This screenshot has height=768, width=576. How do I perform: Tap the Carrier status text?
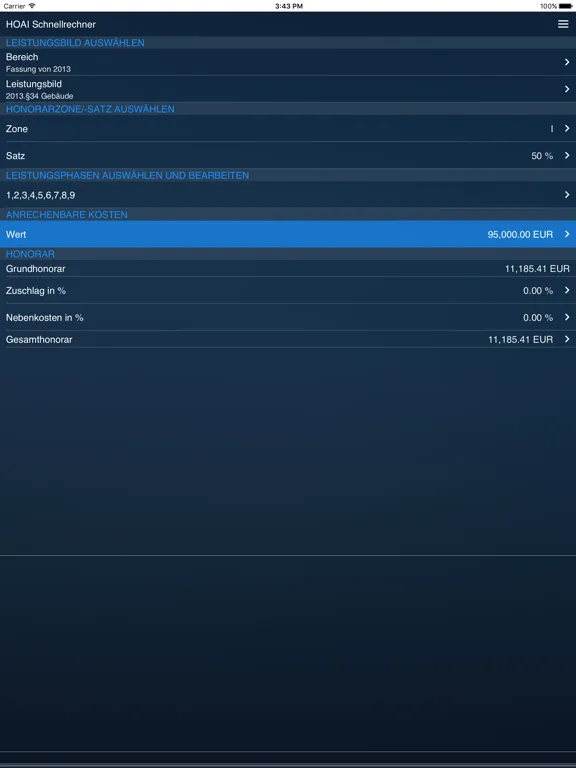pyautogui.click(x=14, y=6)
